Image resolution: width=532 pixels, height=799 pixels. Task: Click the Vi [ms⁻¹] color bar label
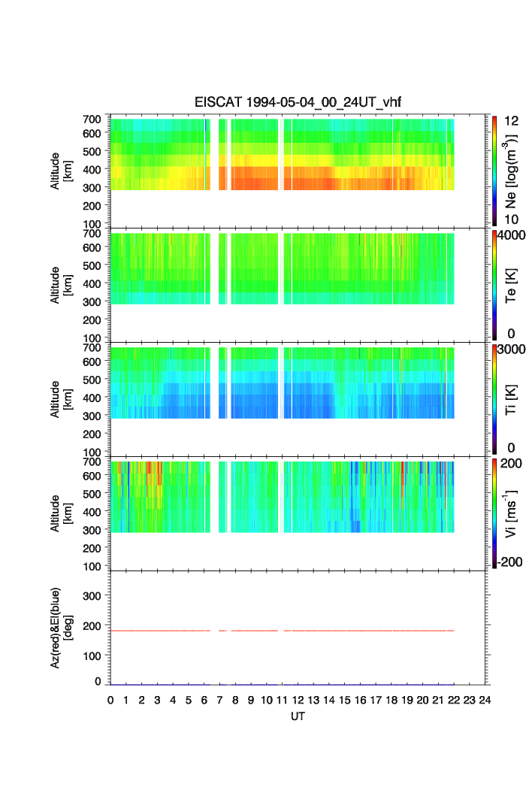coord(512,513)
